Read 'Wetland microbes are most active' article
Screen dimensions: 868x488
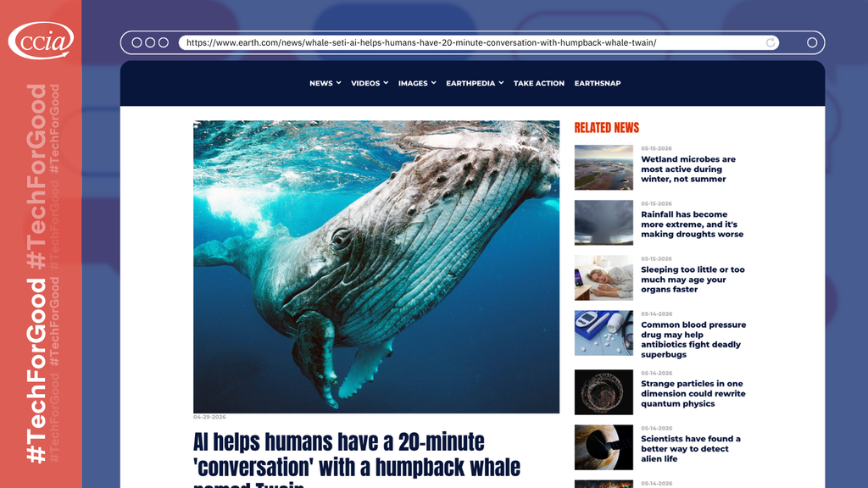click(688, 169)
